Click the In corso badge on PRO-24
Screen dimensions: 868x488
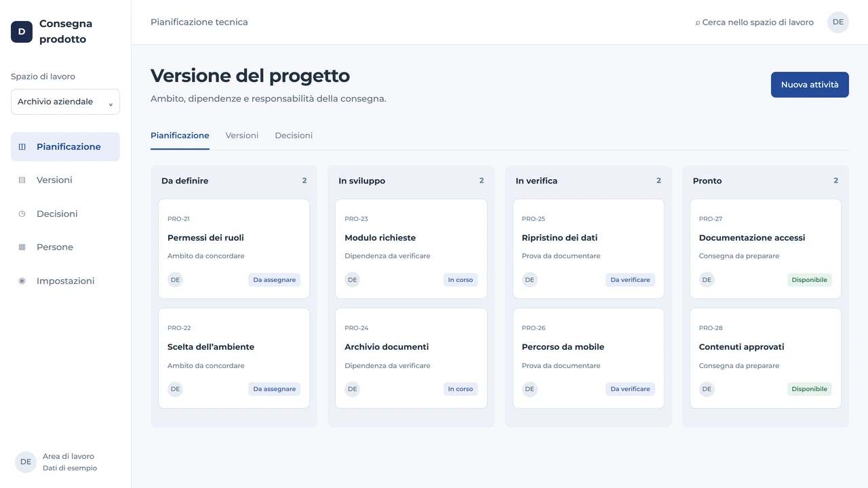[460, 389]
